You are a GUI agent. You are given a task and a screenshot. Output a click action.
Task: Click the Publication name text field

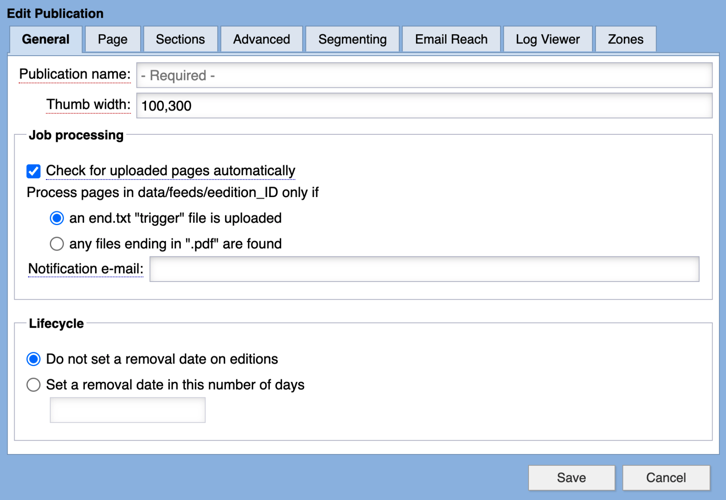coord(424,75)
